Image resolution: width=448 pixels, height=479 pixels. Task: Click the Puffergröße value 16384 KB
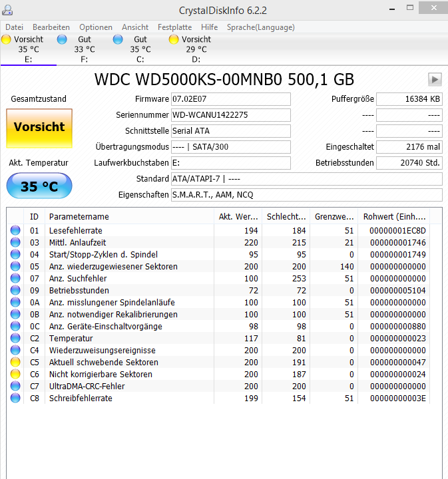coord(409,99)
